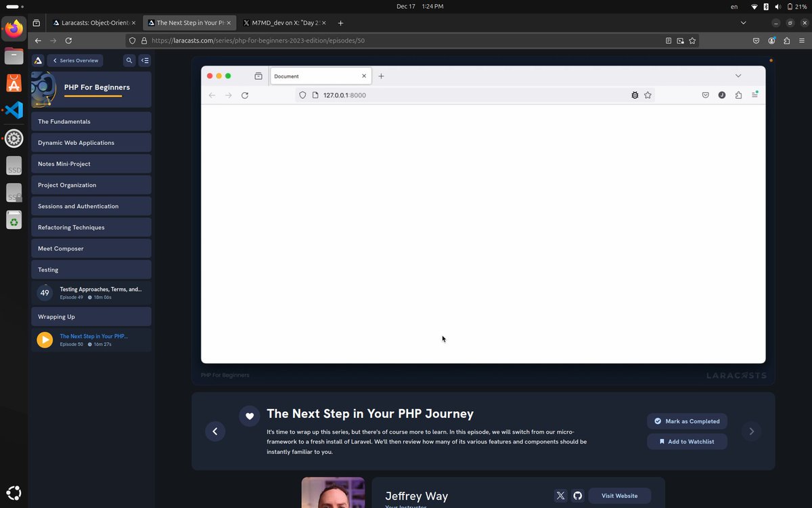812x508 pixels.
Task: Click the orange play icon for episode 50
Action: (45, 340)
